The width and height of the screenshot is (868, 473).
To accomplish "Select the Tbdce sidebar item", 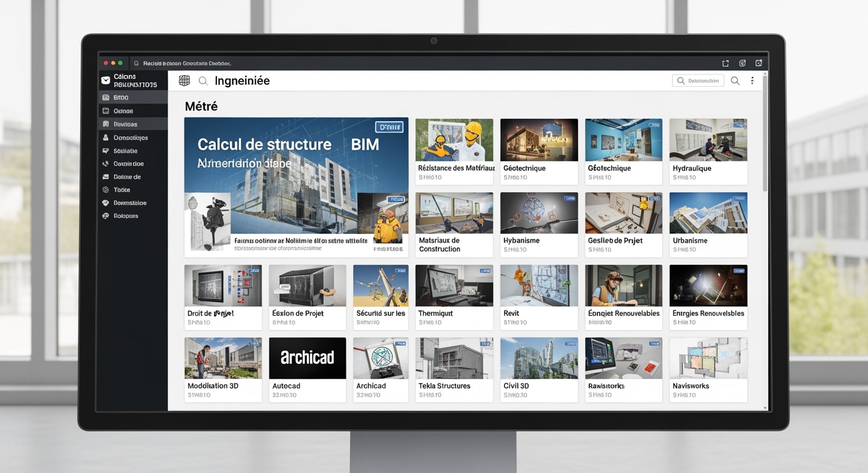I will pyautogui.click(x=133, y=190).
